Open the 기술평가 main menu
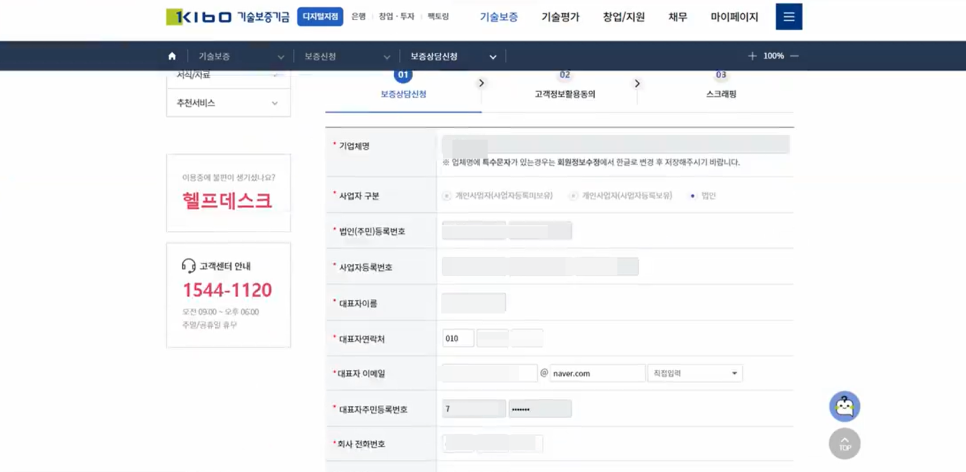Screen dimensions: 966x472 [561, 17]
